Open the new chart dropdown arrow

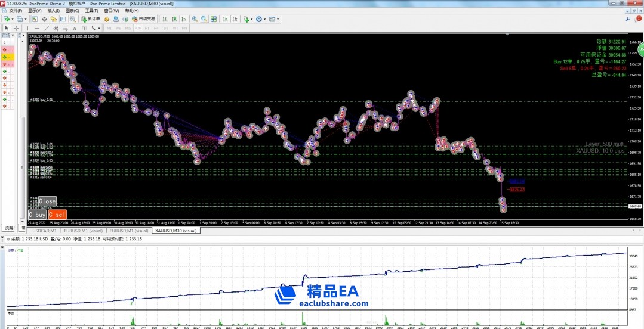click(x=13, y=19)
